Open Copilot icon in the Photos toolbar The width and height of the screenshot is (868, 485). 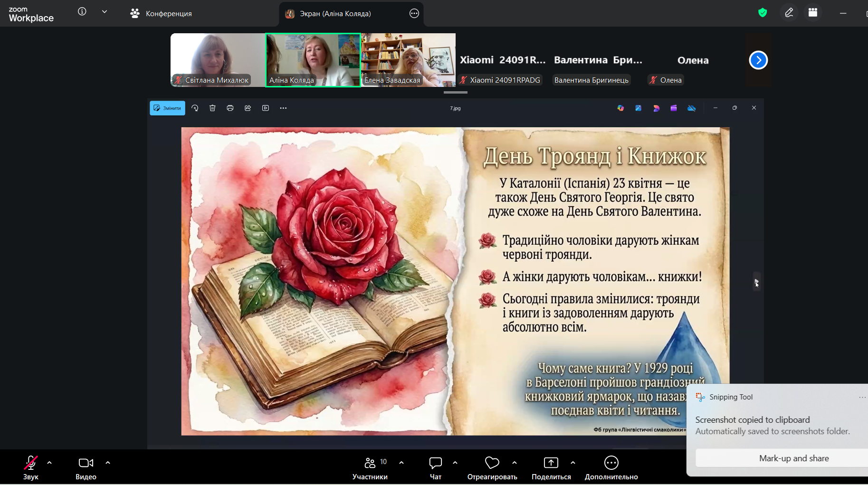coord(620,108)
